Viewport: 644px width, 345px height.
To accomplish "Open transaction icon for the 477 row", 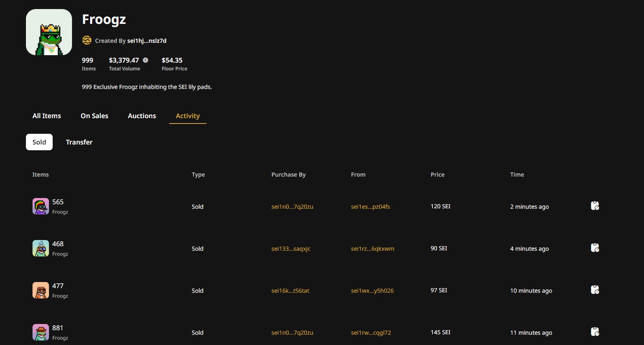I will (x=595, y=290).
